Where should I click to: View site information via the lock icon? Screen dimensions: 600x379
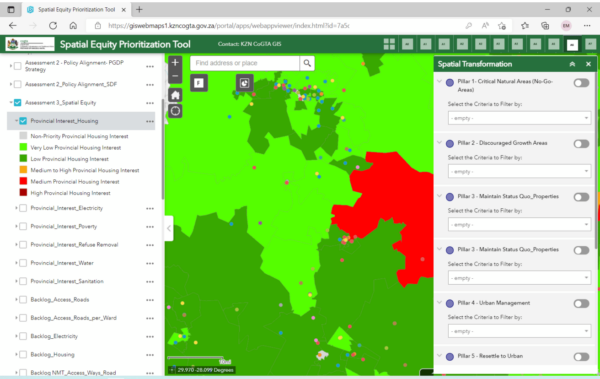click(x=98, y=26)
